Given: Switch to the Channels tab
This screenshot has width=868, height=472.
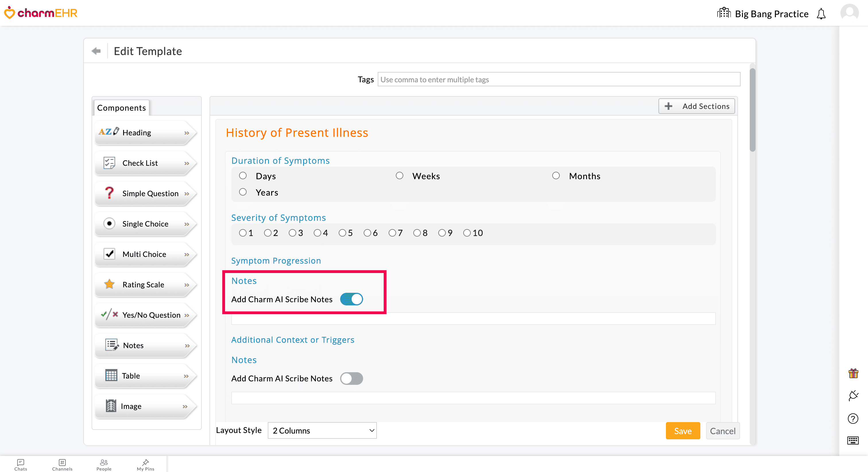Looking at the screenshot, I should 62,464.
